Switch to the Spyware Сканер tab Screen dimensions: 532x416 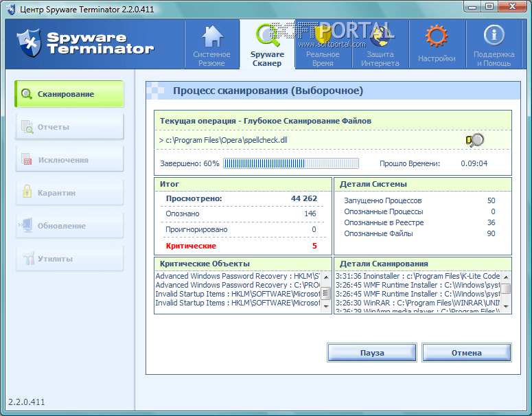[267, 44]
